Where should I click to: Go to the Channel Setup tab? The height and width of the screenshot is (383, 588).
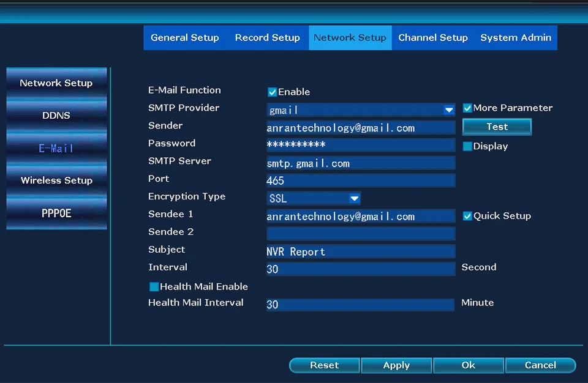click(432, 38)
